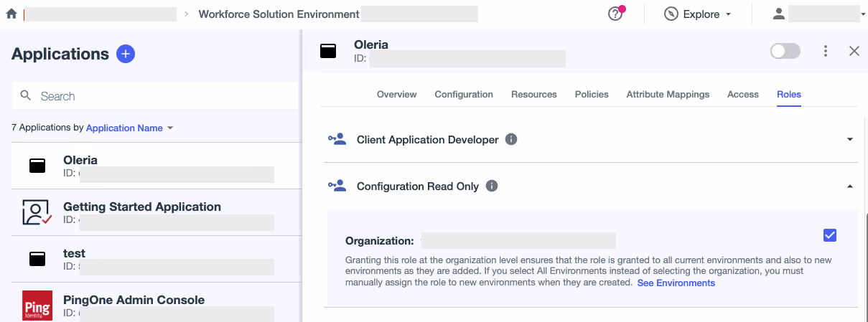The image size is (868, 322).
Task: Click the Oleria detail header icon
Action: coord(328,51)
